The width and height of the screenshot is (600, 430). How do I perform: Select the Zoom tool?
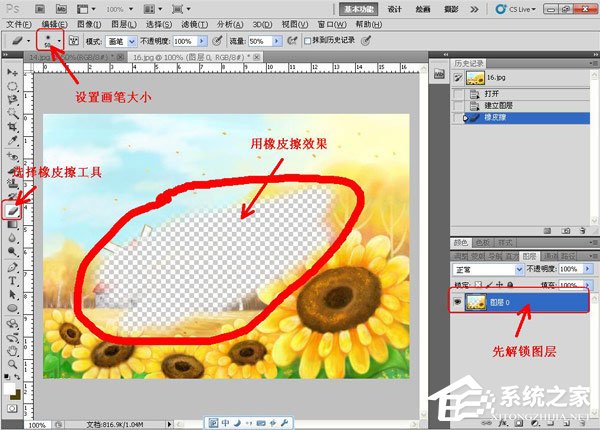coord(12,364)
